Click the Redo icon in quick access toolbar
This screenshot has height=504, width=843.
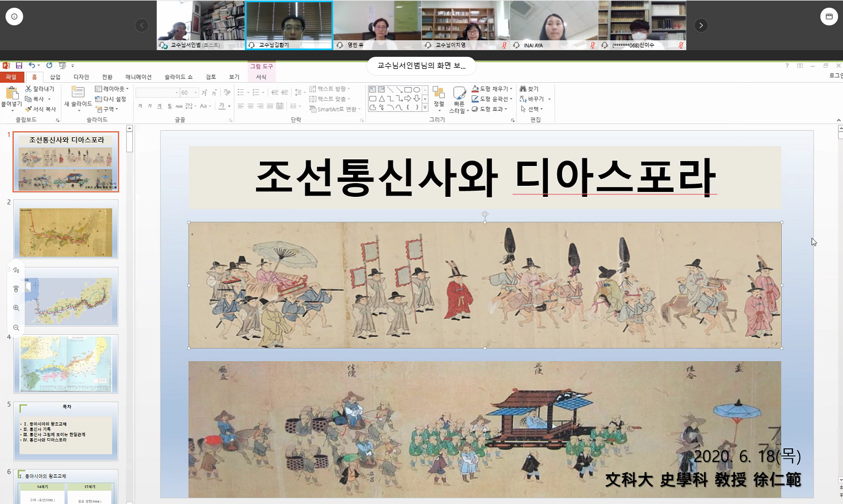pyautogui.click(x=49, y=65)
